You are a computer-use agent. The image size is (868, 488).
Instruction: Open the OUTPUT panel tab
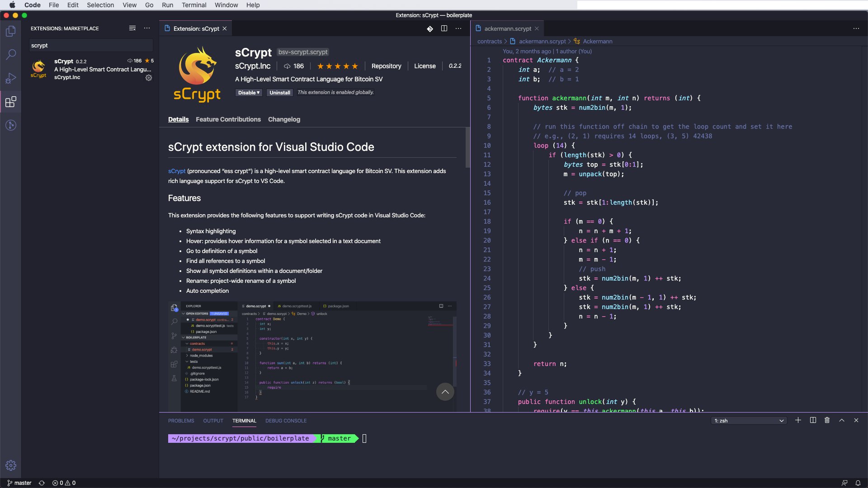pyautogui.click(x=213, y=421)
